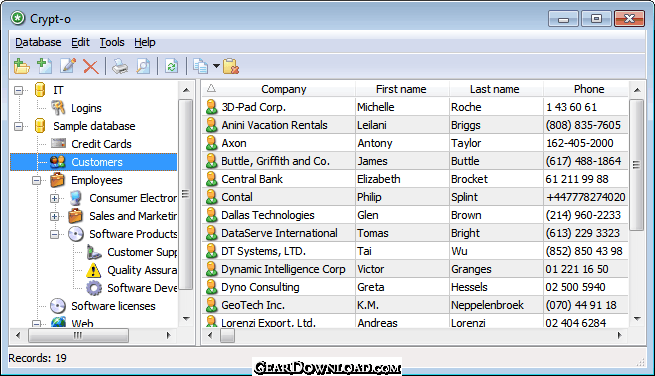The image size is (655, 376).
Task: Click the tree horizontal scrollbar right arrow
Action: (x=168, y=335)
